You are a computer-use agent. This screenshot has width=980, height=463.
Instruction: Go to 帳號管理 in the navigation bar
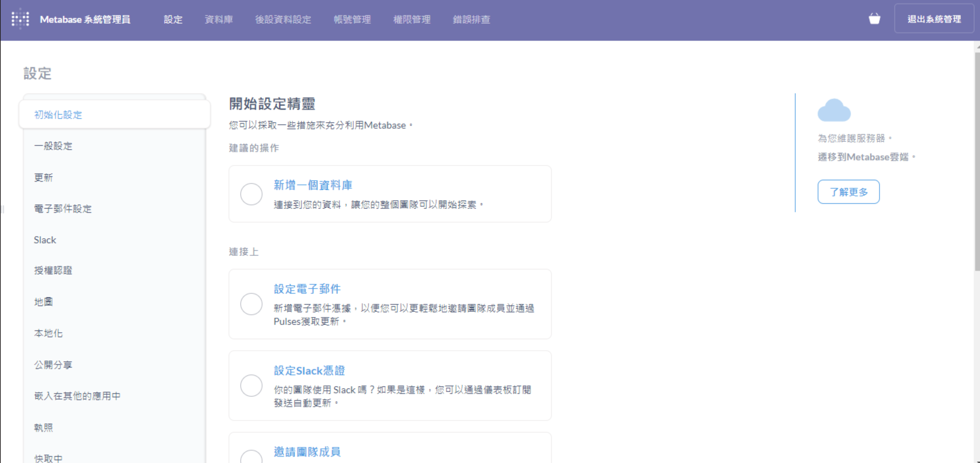pyautogui.click(x=352, y=19)
